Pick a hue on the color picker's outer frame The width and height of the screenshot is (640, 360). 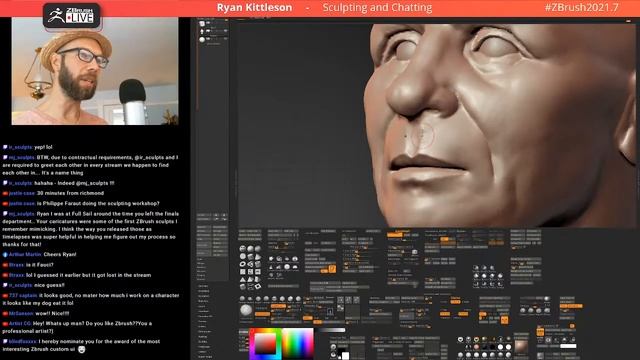[x=252, y=344]
